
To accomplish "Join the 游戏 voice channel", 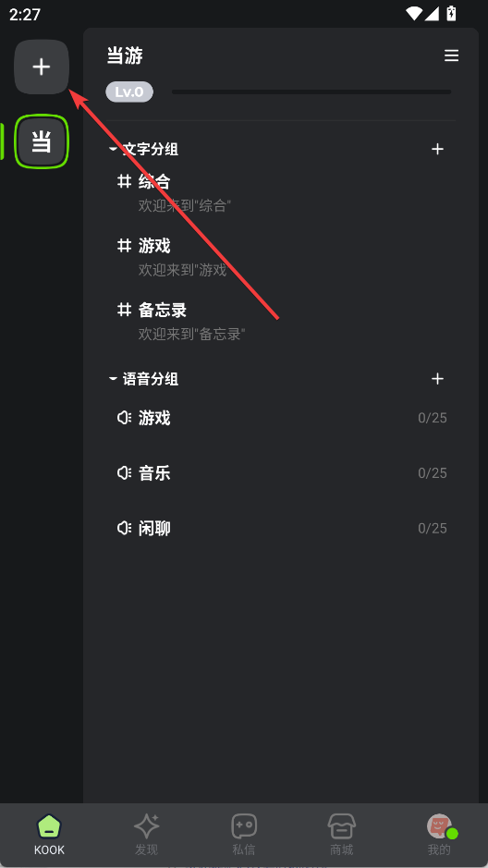I will (x=281, y=418).
